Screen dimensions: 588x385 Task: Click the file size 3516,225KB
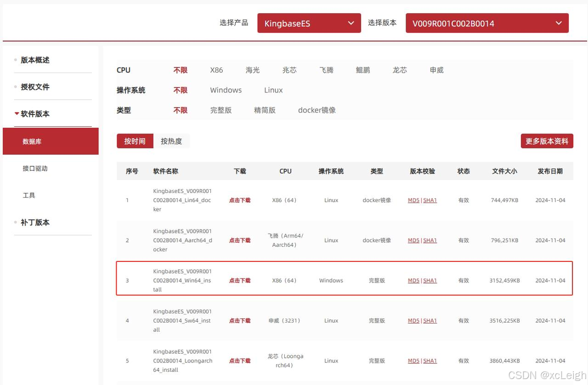point(504,321)
